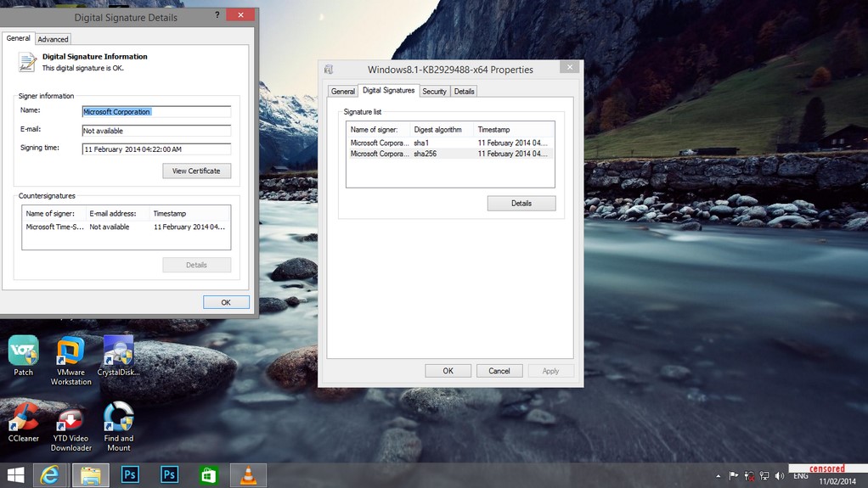The width and height of the screenshot is (868, 488).
Task: Click the Signing time field
Action: point(156,149)
